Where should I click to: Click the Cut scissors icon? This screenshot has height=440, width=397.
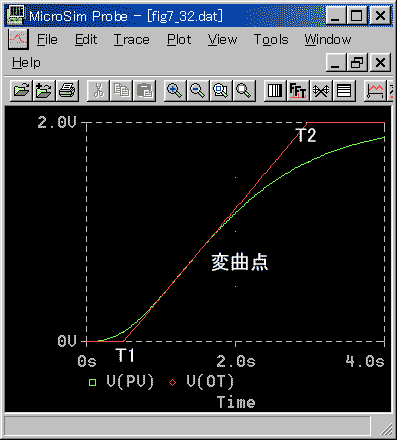tap(98, 90)
